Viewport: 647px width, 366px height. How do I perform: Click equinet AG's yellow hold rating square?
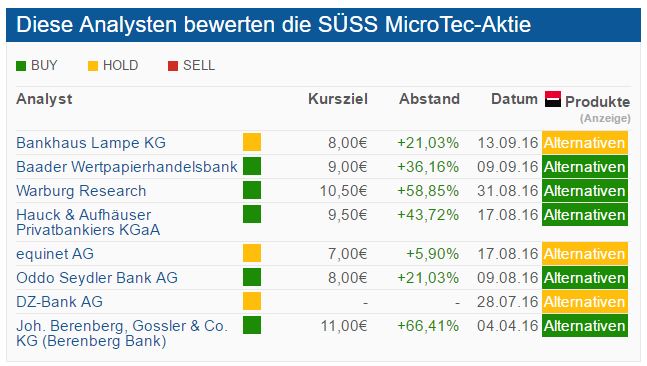[x=252, y=253]
